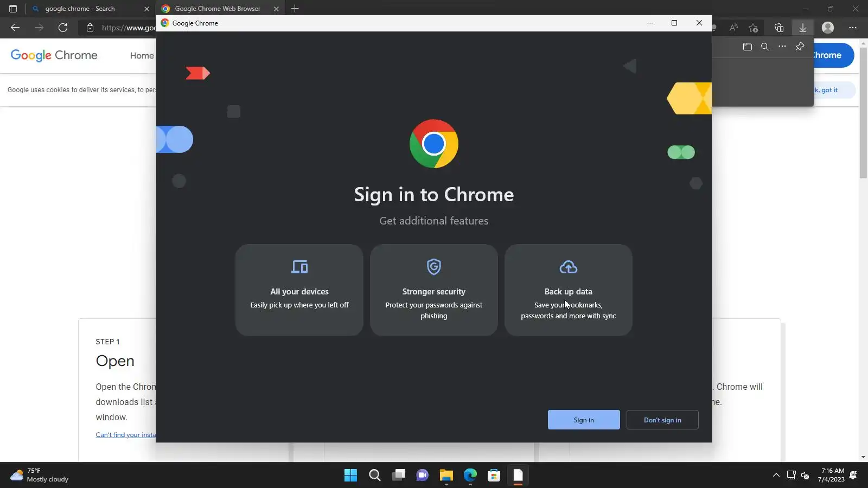Open the network status tray icon

tap(792, 476)
